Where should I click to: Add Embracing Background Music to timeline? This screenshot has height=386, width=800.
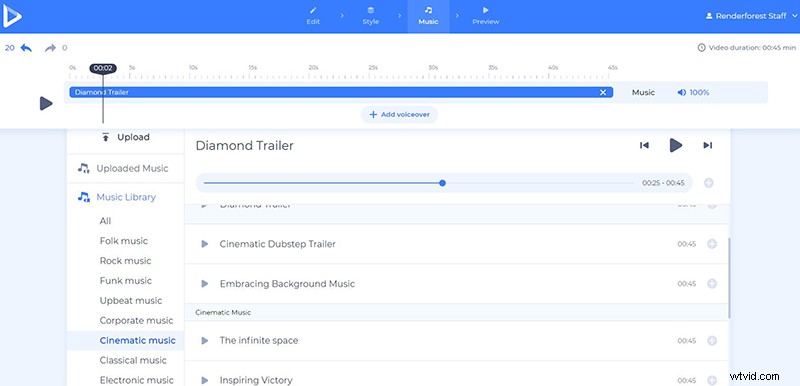coord(712,284)
